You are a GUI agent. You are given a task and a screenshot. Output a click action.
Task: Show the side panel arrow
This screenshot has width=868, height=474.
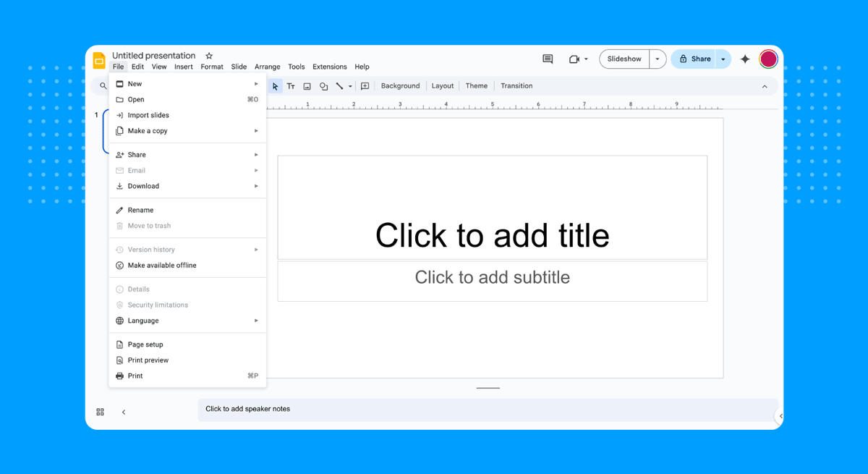click(780, 416)
